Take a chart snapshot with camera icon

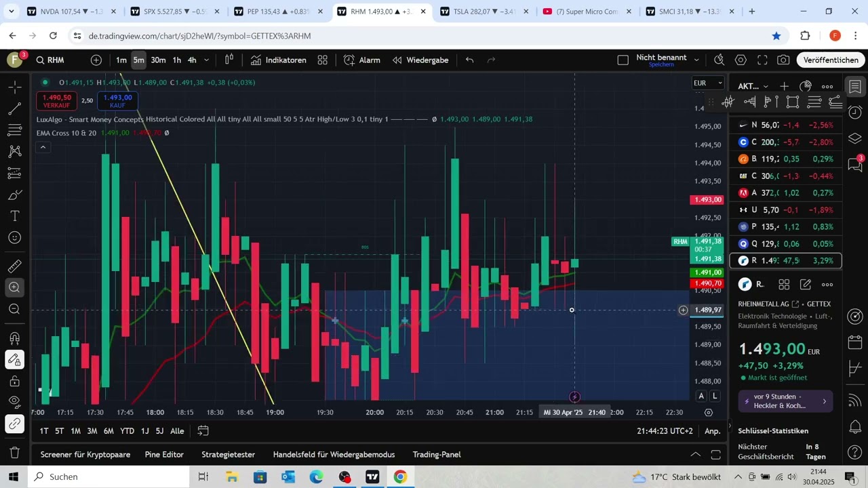(783, 60)
